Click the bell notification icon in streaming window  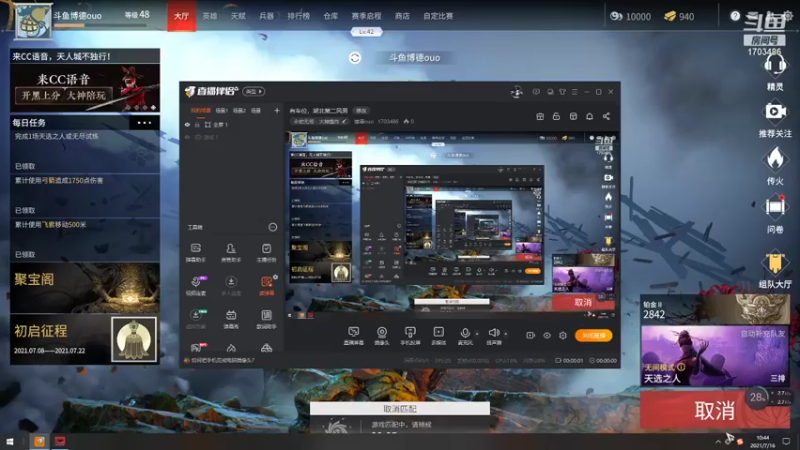coord(589,116)
